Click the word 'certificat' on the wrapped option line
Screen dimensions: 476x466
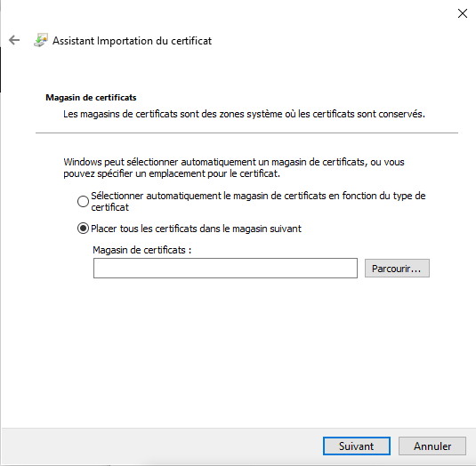[110, 207]
